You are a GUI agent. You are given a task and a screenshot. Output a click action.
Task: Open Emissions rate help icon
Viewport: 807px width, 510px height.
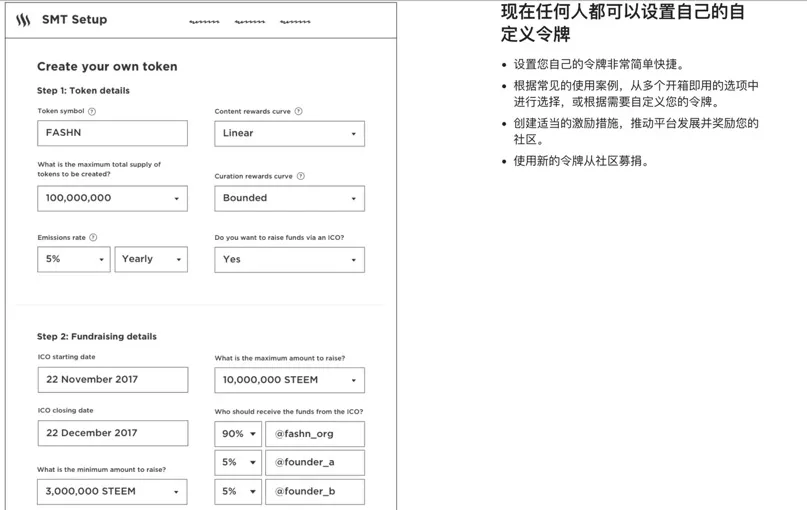(93, 237)
